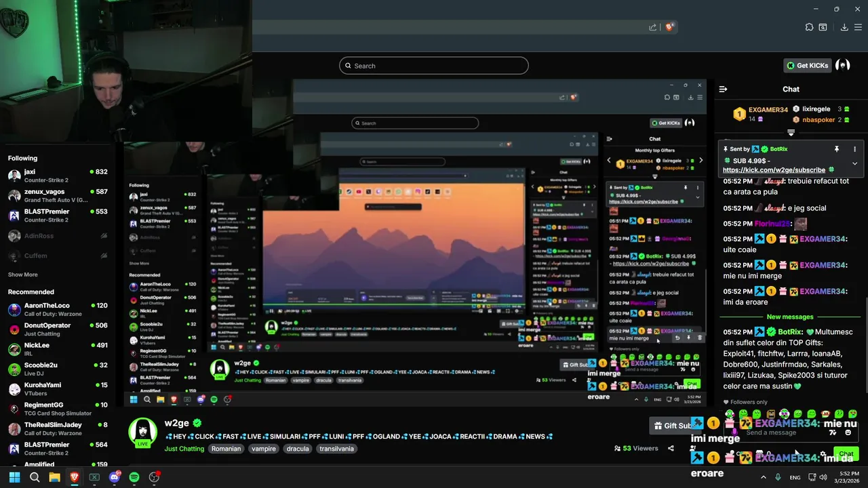Click nbaspoker in top gifters
Screen dimensions: 868x488
pos(818,120)
